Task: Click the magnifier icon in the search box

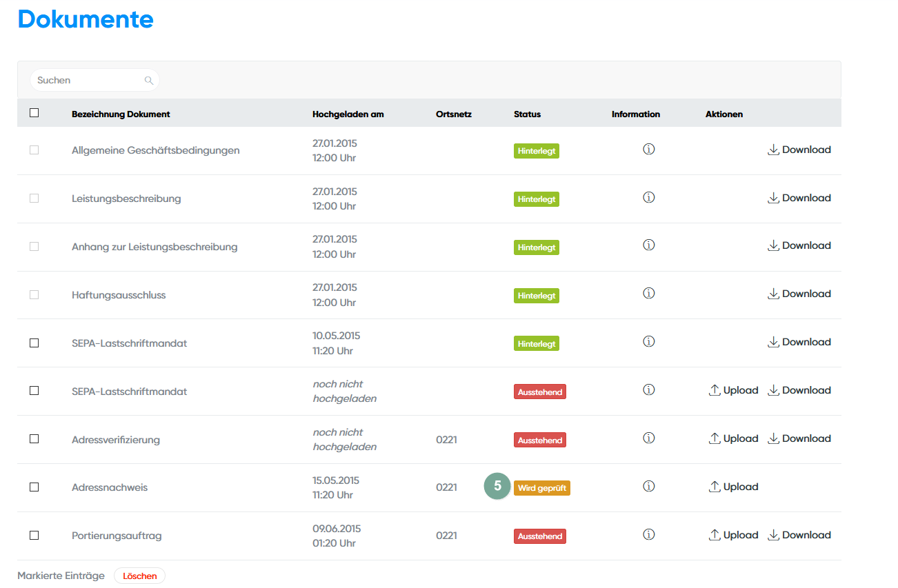Action: coord(148,81)
